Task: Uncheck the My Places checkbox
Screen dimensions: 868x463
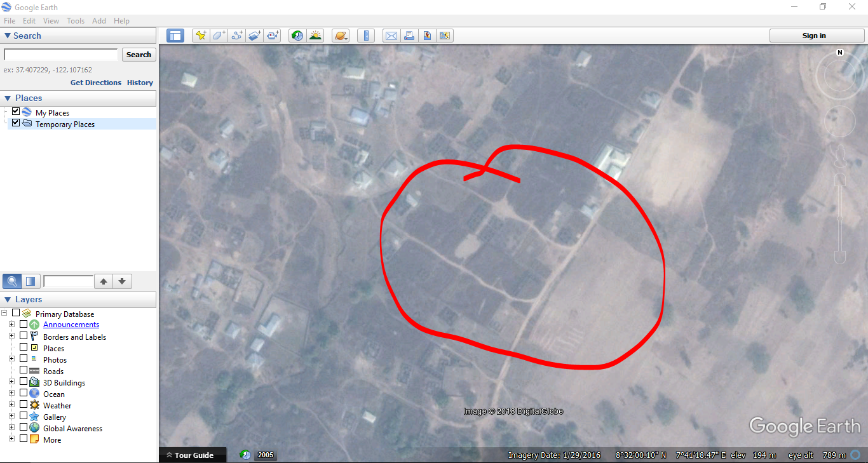Action: pyautogui.click(x=15, y=112)
